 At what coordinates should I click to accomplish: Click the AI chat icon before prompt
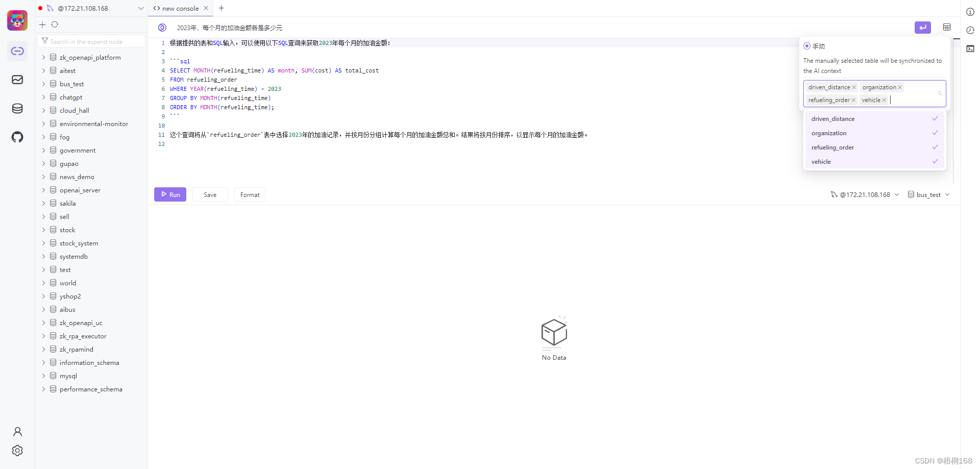coord(162,28)
